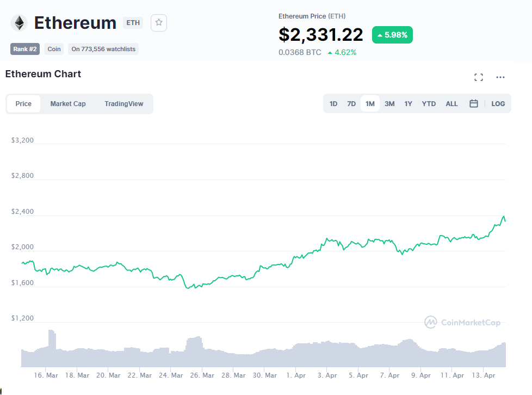Viewport: 532px width, 395px height.
Task: Click the $2,000 axis label
Action: (x=22, y=246)
